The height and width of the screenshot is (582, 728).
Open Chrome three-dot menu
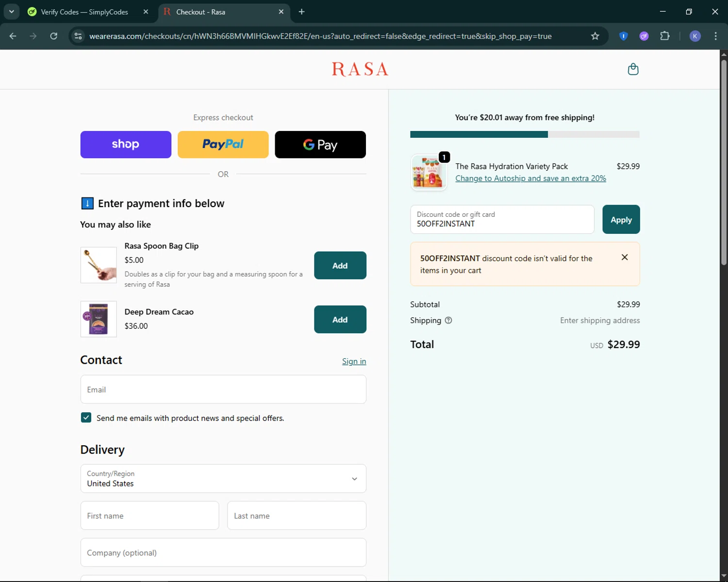coord(715,36)
